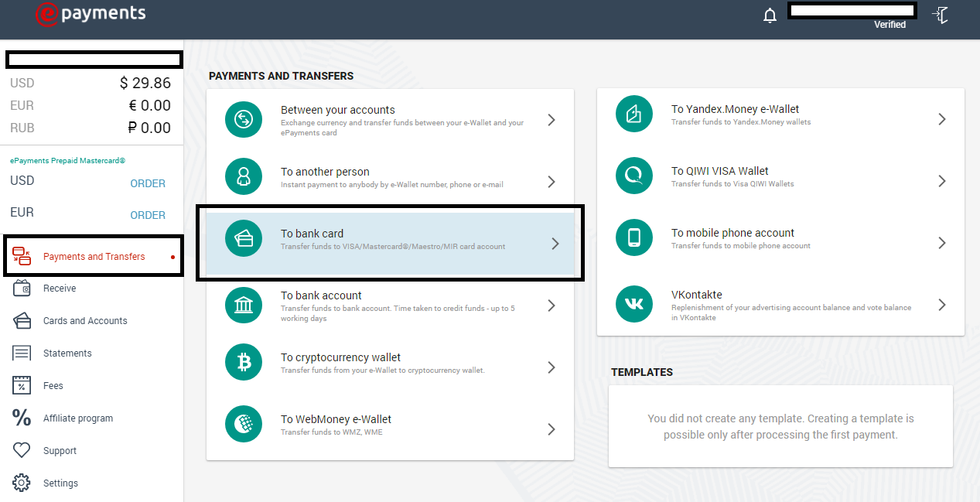Click the logout door icon

[x=941, y=15]
